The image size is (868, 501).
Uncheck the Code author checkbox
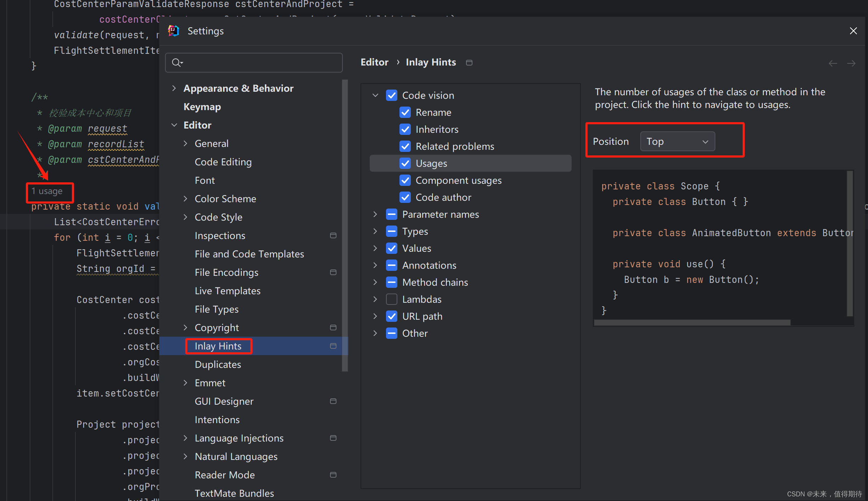tap(405, 197)
